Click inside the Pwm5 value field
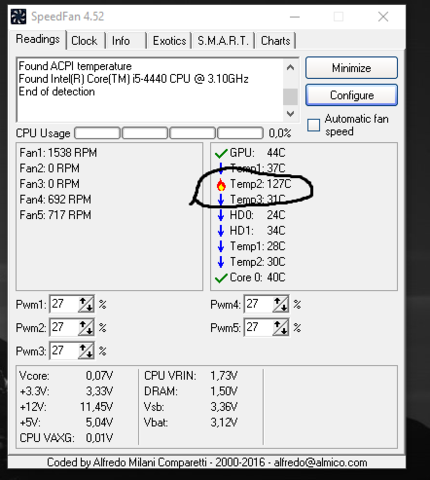Viewport: 430px width, 480px height. point(259,327)
